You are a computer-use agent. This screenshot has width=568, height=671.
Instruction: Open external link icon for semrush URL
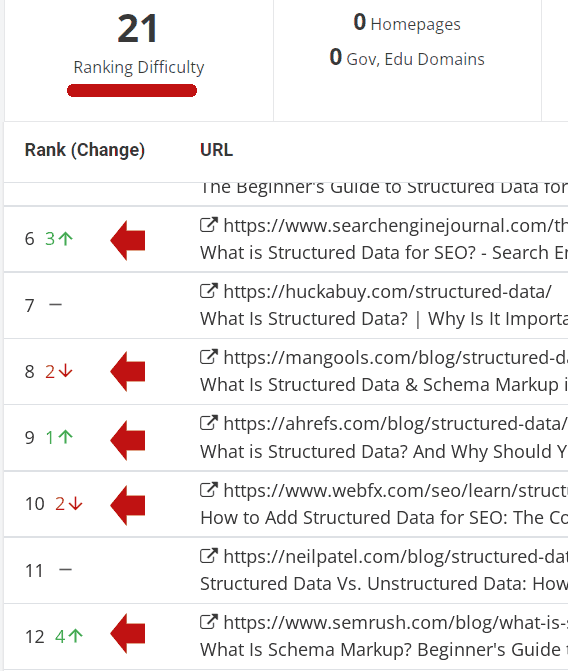point(209,621)
